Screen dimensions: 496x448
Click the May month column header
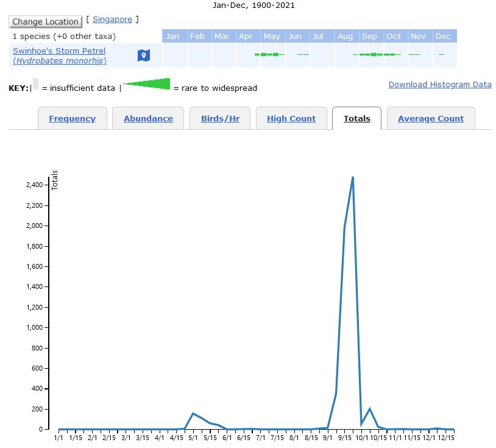[x=272, y=37]
